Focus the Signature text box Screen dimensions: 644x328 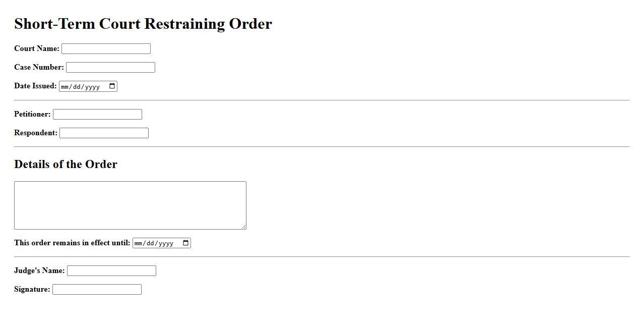(97, 290)
